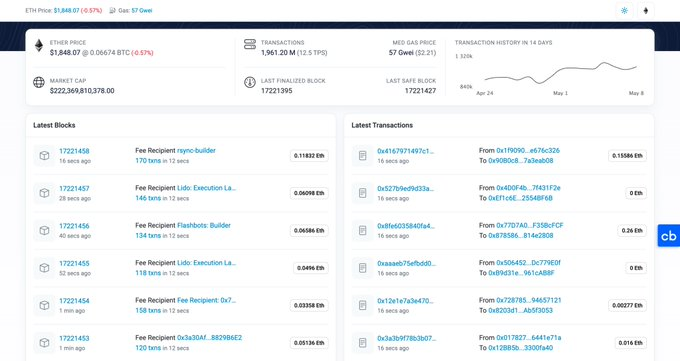Click the cube icon for block 17221454
Viewport: 680px width, 361px height.
click(44, 305)
